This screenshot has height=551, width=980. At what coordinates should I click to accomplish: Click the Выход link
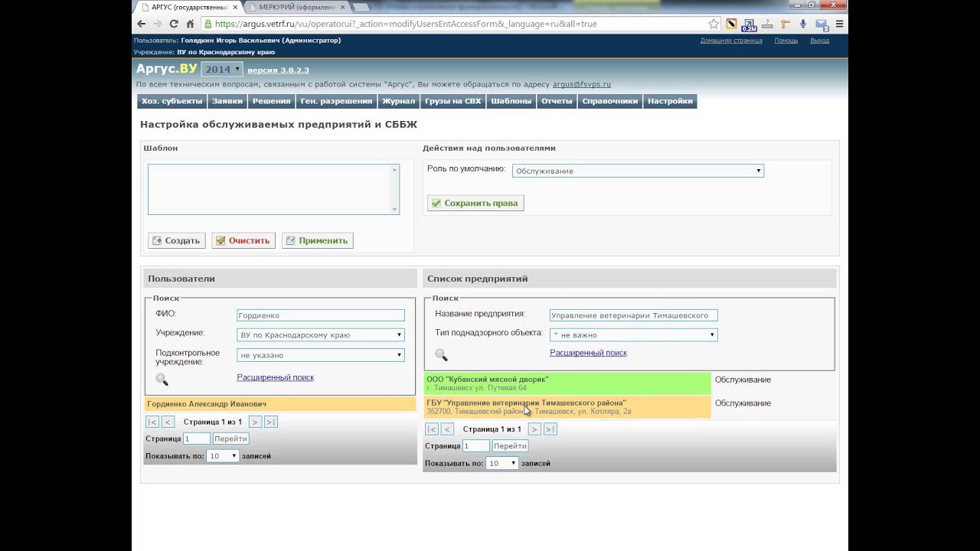pyautogui.click(x=819, y=41)
